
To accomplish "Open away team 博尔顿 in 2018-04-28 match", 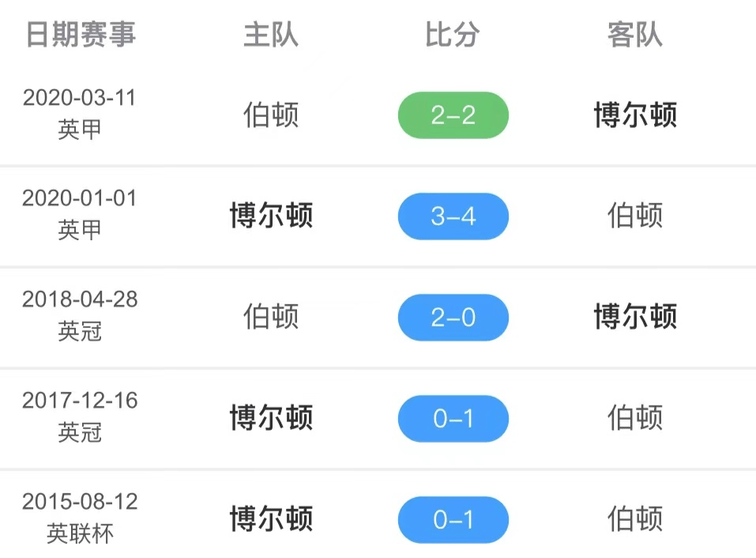I will click(x=635, y=316).
